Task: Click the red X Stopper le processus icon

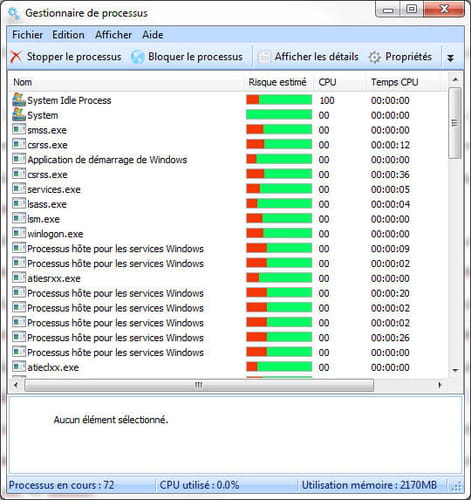Action: (15, 57)
